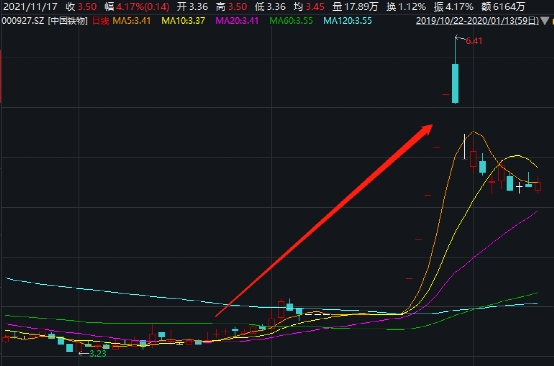Select the red arrow annotation
This screenshot has width=554, height=366.
click(x=324, y=220)
